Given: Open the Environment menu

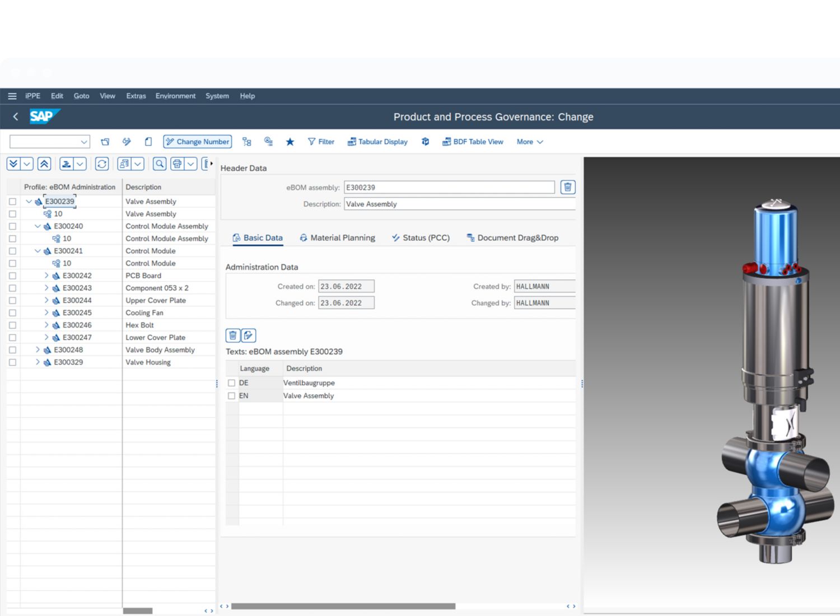Looking at the screenshot, I should [175, 96].
